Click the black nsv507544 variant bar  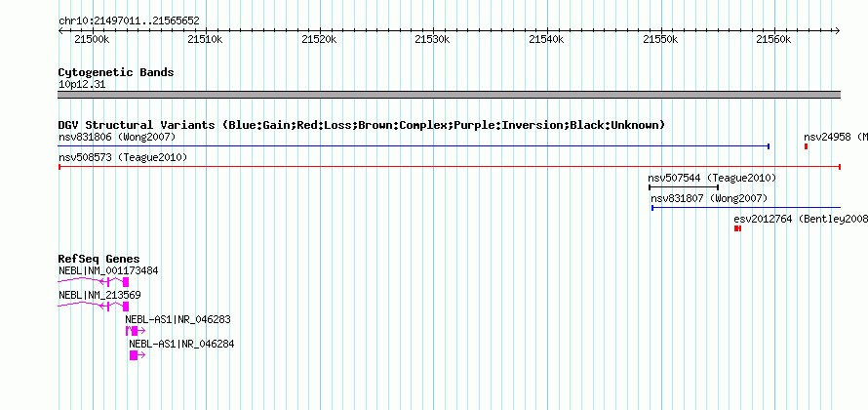[x=684, y=187]
